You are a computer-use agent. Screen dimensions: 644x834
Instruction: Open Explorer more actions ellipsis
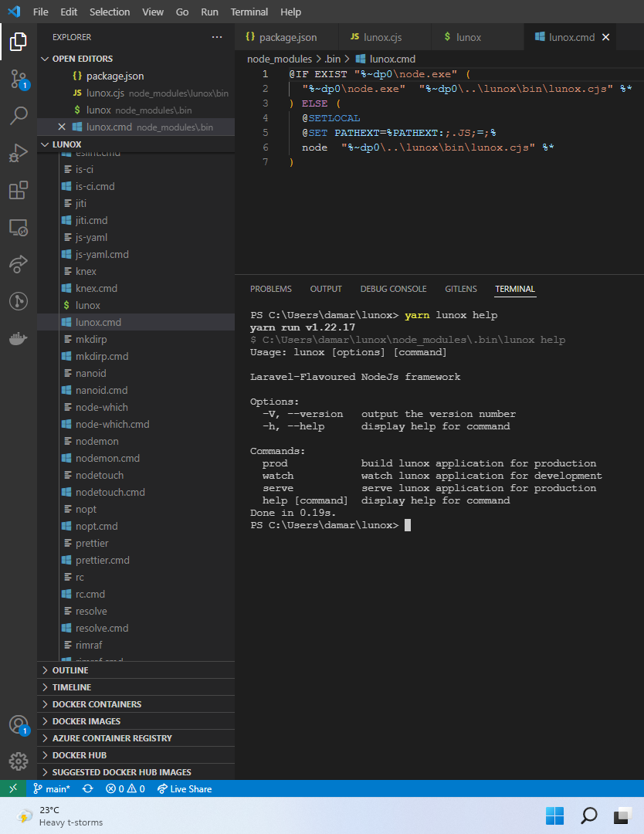click(217, 37)
